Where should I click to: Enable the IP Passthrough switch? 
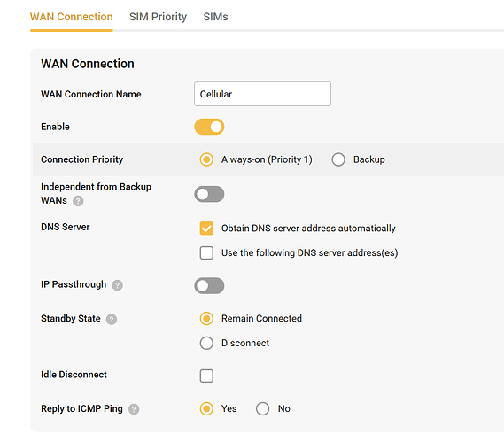[209, 286]
